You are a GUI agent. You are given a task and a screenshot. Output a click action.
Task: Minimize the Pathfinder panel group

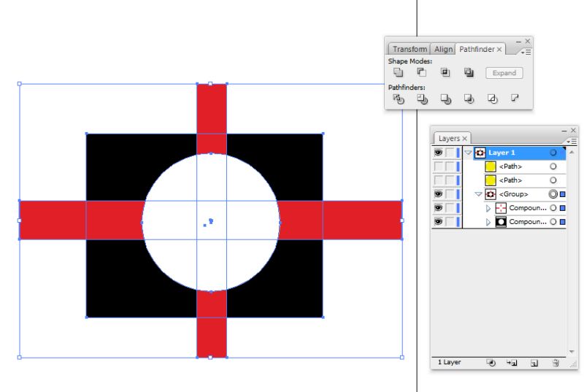518,42
